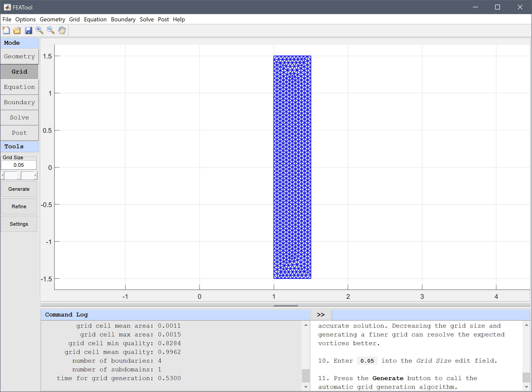Click the FEATool app icon in the title bar
The height and width of the screenshot is (392, 532).
(x=7, y=7)
